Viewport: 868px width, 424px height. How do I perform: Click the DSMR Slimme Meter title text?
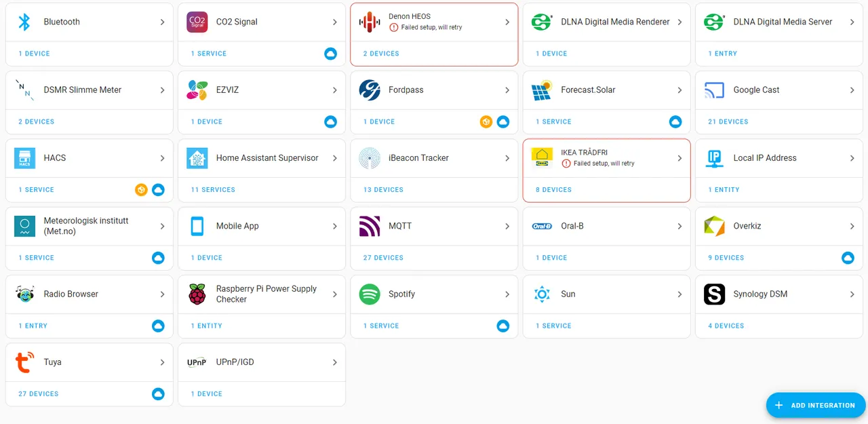[x=83, y=90]
